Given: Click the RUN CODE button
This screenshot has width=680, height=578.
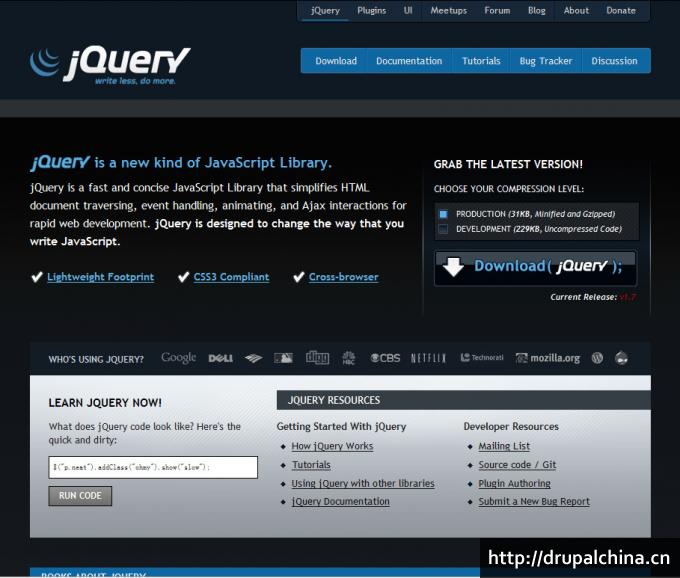Looking at the screenshot, I should 80,496.
